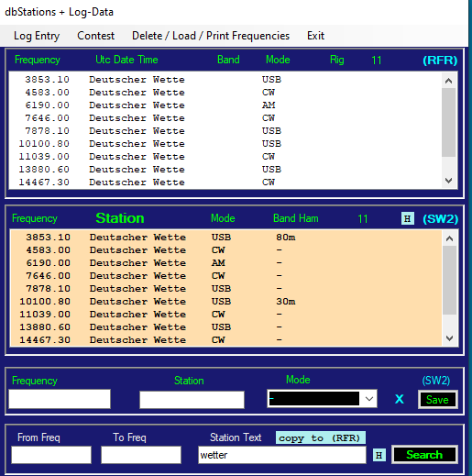
Task: Click the Station Text field containing wetter
Action: click(282, 455)
